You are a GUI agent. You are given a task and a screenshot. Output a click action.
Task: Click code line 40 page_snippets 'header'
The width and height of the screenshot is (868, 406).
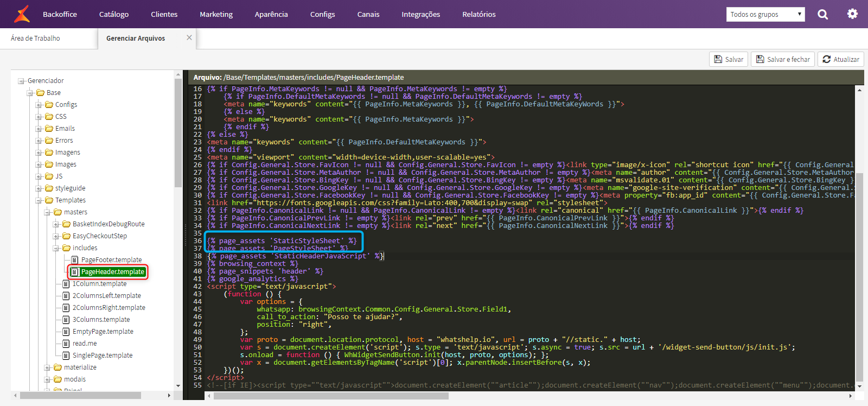pos(265,271)
